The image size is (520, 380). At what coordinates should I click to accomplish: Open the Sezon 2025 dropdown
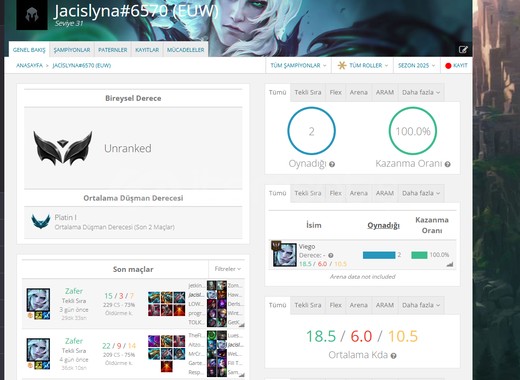417,65
